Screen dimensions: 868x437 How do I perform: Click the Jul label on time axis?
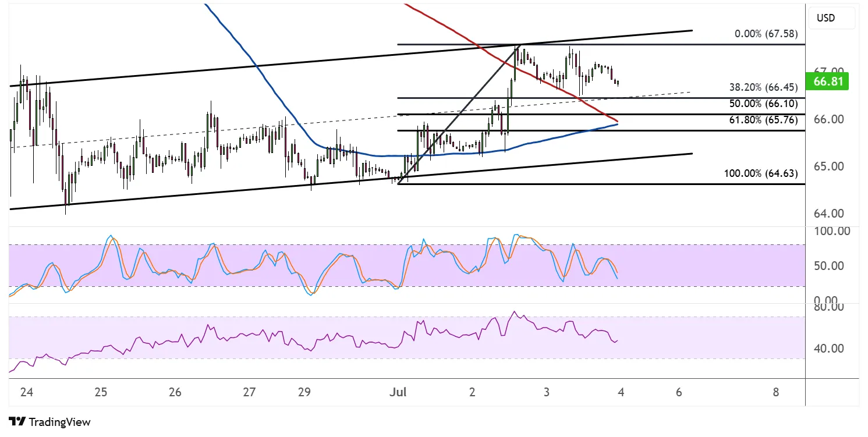pos(398,392)
